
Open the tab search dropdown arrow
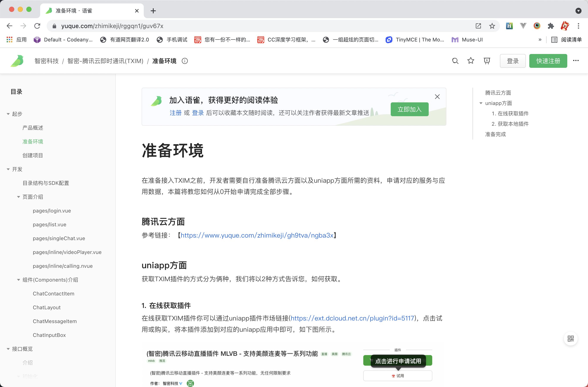(x=578, y=11)
